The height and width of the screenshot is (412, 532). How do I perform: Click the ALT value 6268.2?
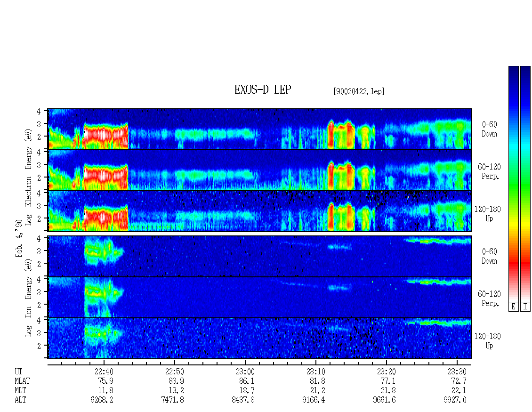pos(102,400)
